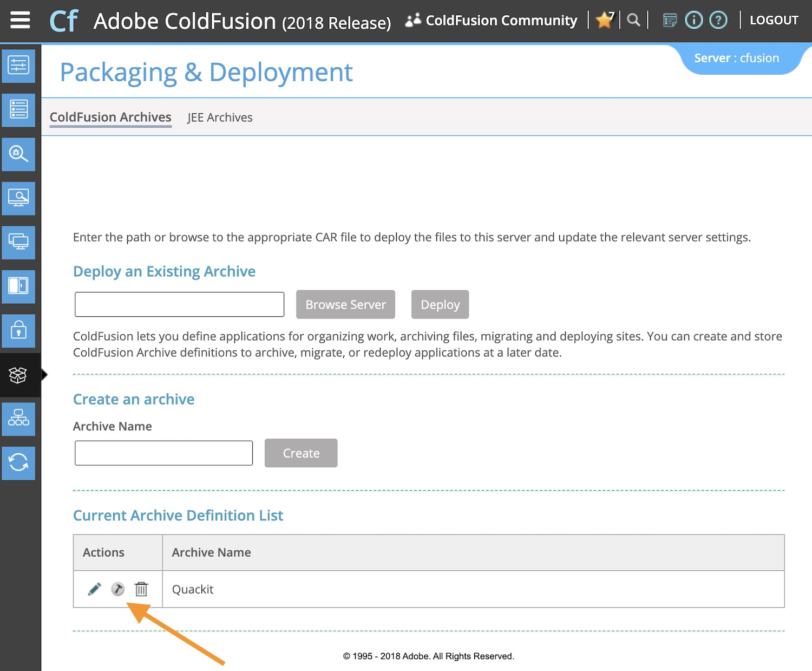The width and height of the screenshot is (812, 671).
Task: Delete the Quackit archive with trash icon
Action: pos(141,589)
